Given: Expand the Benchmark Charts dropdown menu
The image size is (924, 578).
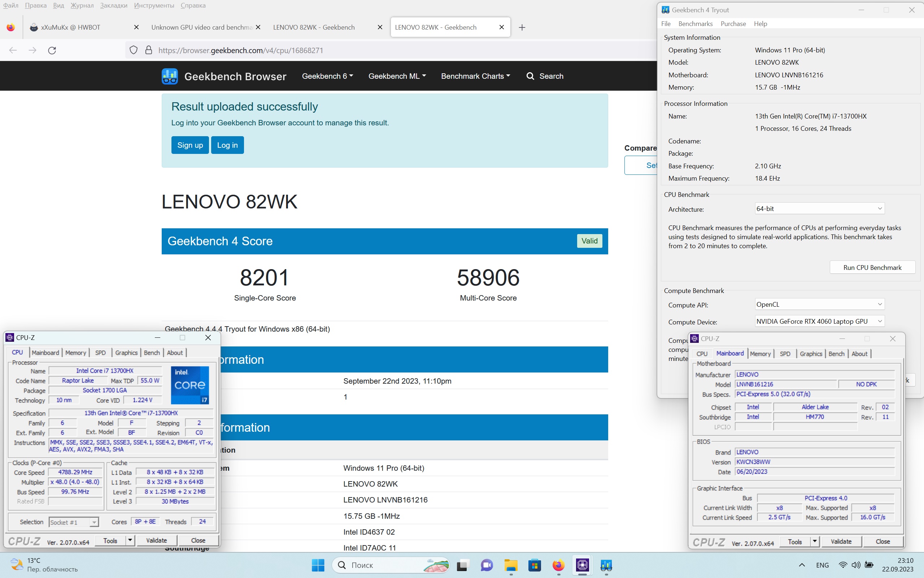Looking at the screenshot, I should point(475,76).
